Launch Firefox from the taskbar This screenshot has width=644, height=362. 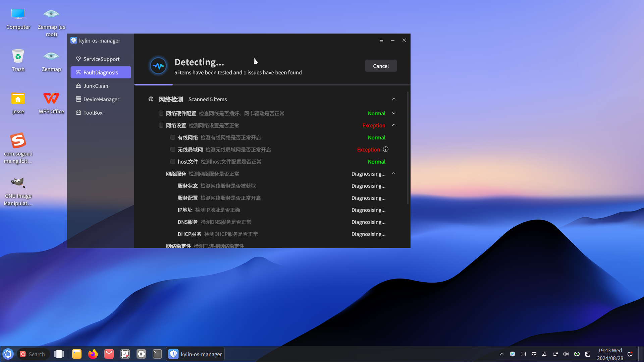[x=93, y=354]
